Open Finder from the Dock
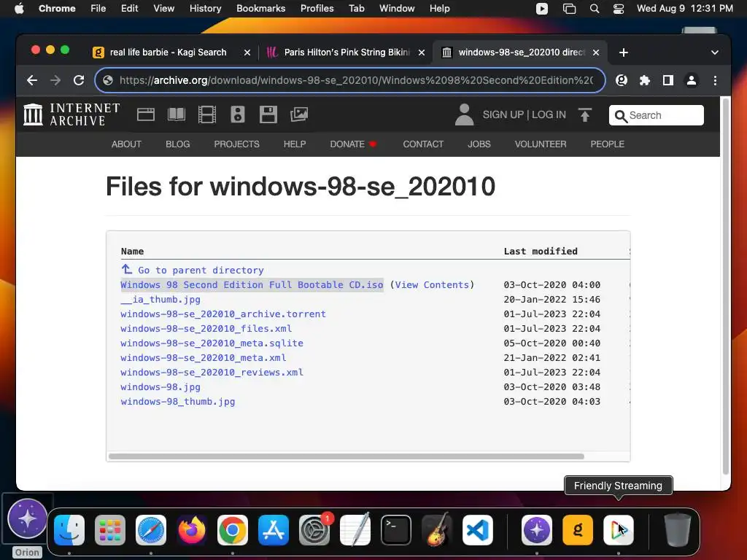The width and height of the screenshot is (747, 560). pos(69,530)
